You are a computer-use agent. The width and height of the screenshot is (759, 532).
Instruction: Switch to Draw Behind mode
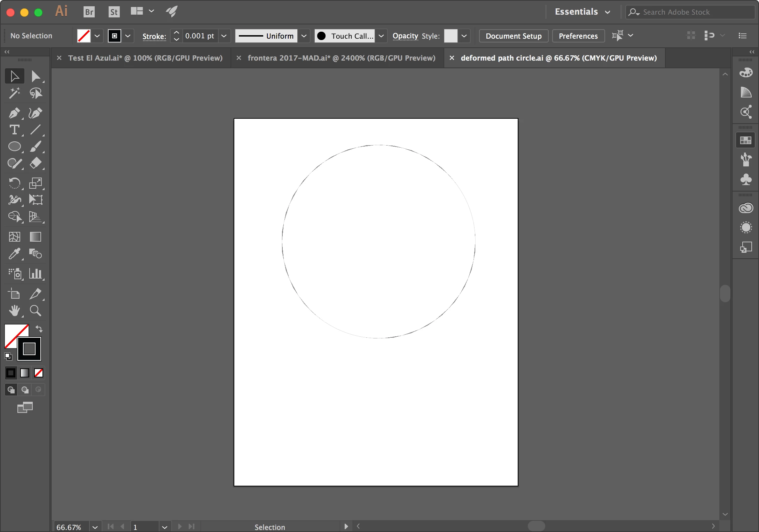click(x=25, y=390)
